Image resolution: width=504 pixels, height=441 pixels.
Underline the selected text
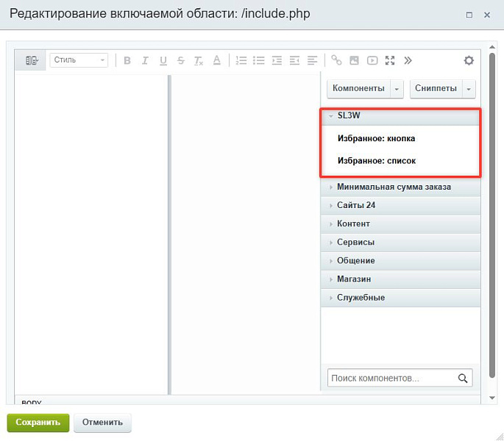click(x=163, y=60)
